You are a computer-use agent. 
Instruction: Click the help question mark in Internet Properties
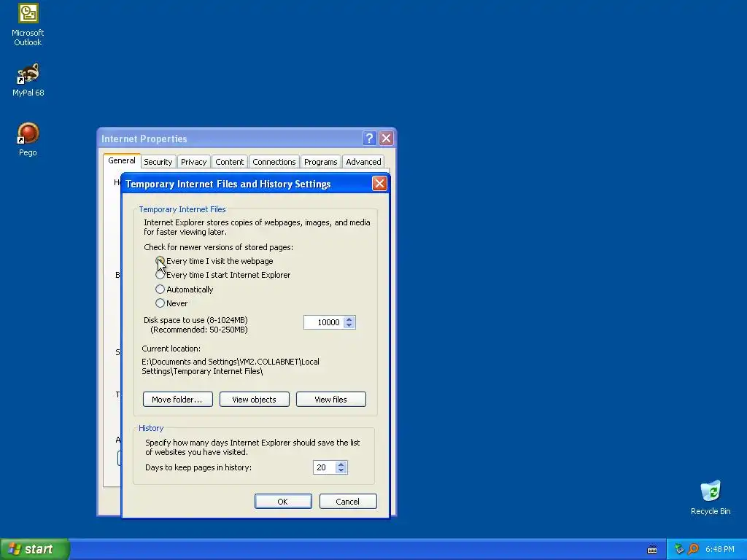(369, 139)
